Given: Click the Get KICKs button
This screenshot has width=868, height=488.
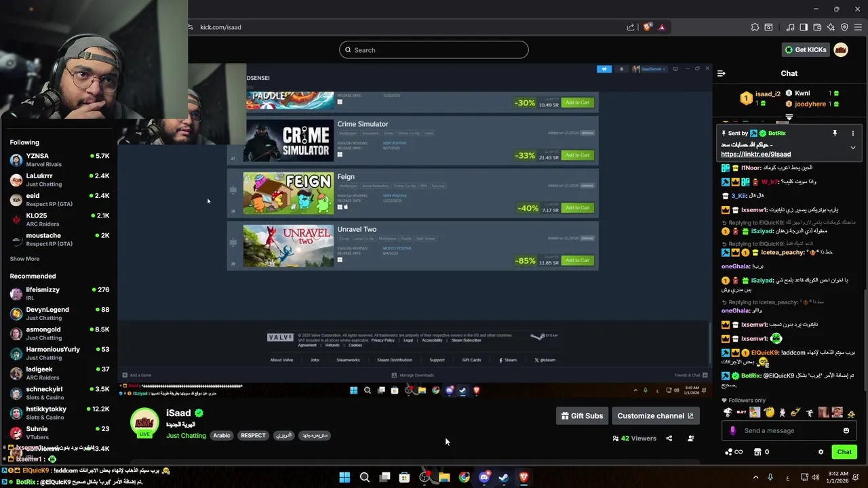Looking at the screenshot, I should tap(806, 49).
